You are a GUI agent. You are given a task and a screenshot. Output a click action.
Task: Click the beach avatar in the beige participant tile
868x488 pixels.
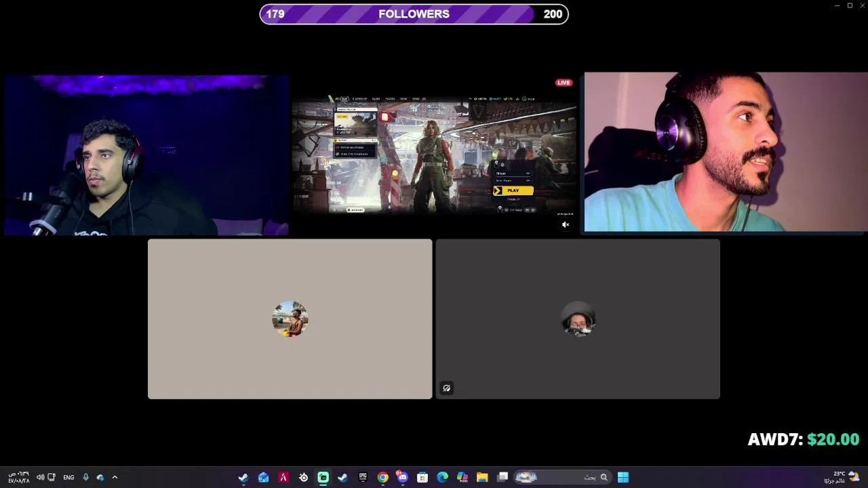[x=290, y=319]
